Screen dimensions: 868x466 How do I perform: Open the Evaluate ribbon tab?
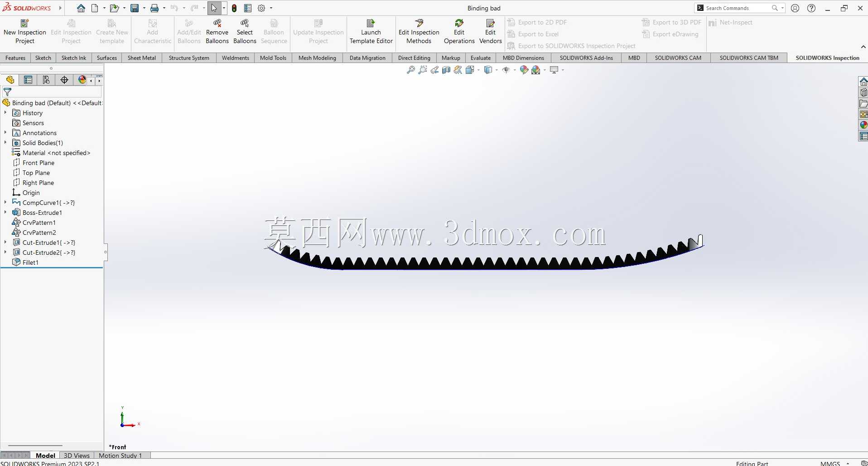pos(481,58)
